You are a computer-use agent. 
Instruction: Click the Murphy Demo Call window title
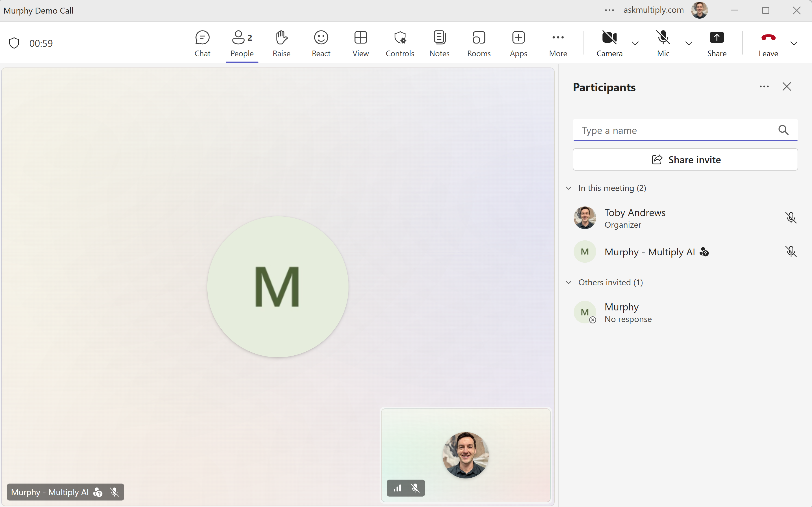click(x=39, y=10)
